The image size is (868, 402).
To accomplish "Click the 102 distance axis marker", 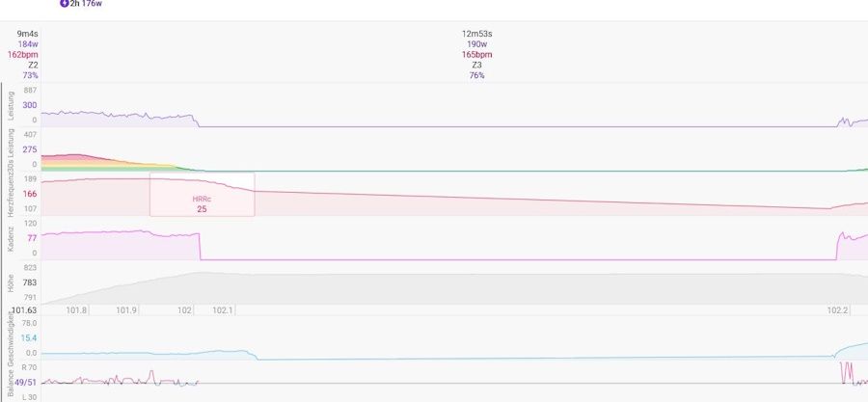I will coord(185,310).
